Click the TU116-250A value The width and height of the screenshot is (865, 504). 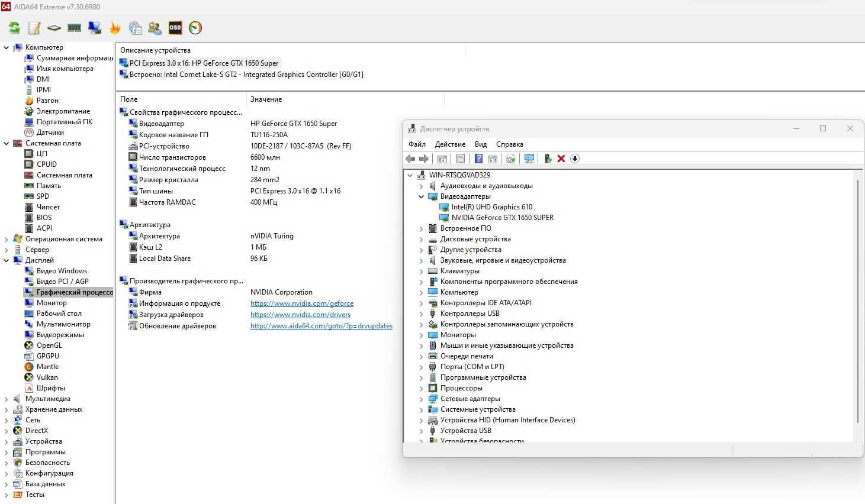[x=269, y=135]
